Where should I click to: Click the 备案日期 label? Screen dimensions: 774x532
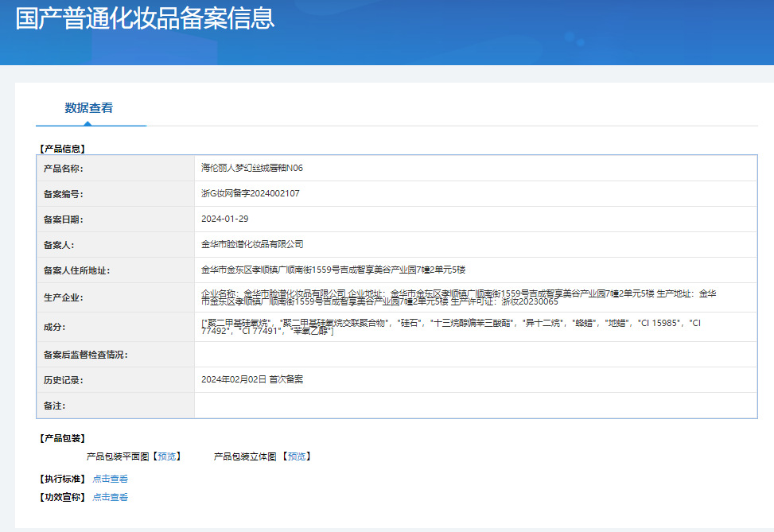tap(63, 219)
